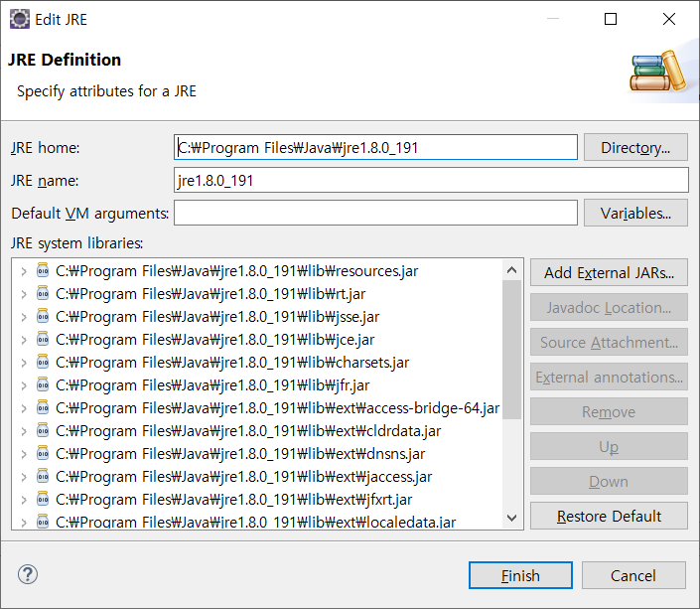The height and width of the screenshot is (609, 700).
Task: Click the Javadoc Location... button
Action: (x=609, y=307)
